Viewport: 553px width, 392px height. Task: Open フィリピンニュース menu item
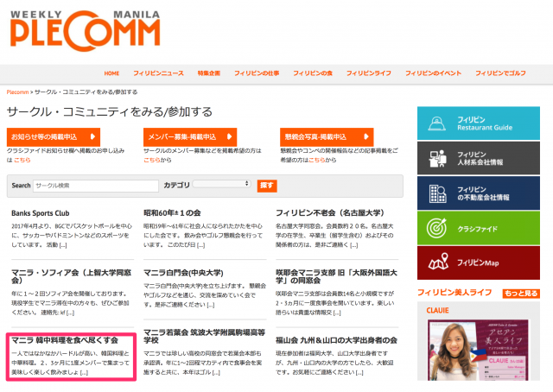coord(158,73)
